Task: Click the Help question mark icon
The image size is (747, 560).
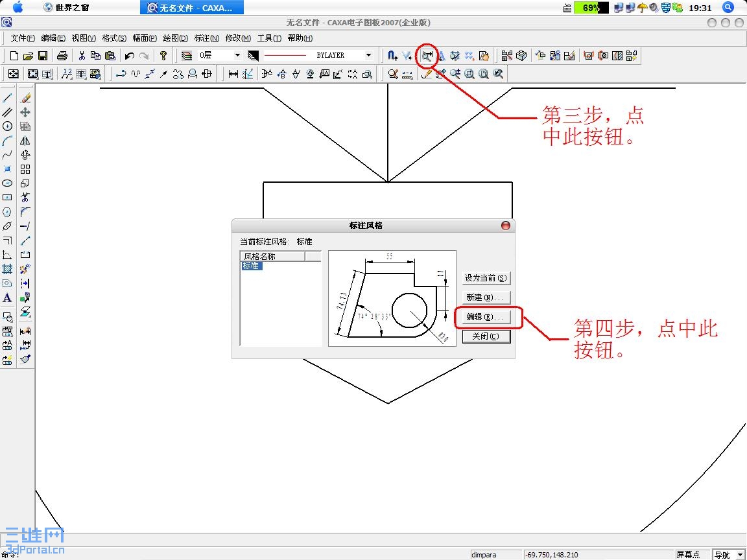Action: pyautogui.click(x=163, y=56)
